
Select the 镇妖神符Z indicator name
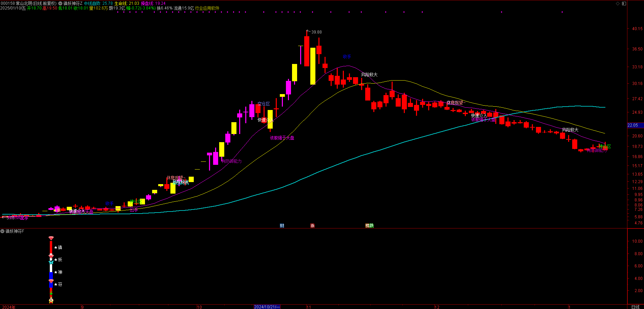tap(73, 3)
